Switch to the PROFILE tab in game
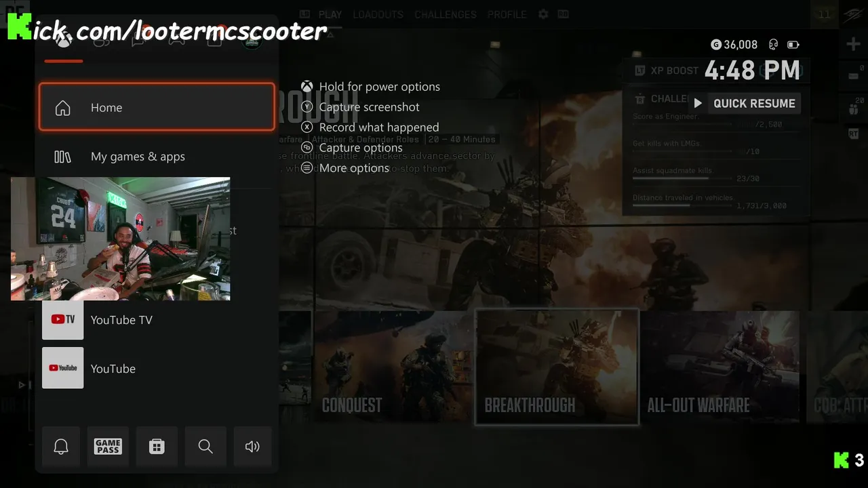The width and height of the screenshot is (868, 488). tap(507, 14)
